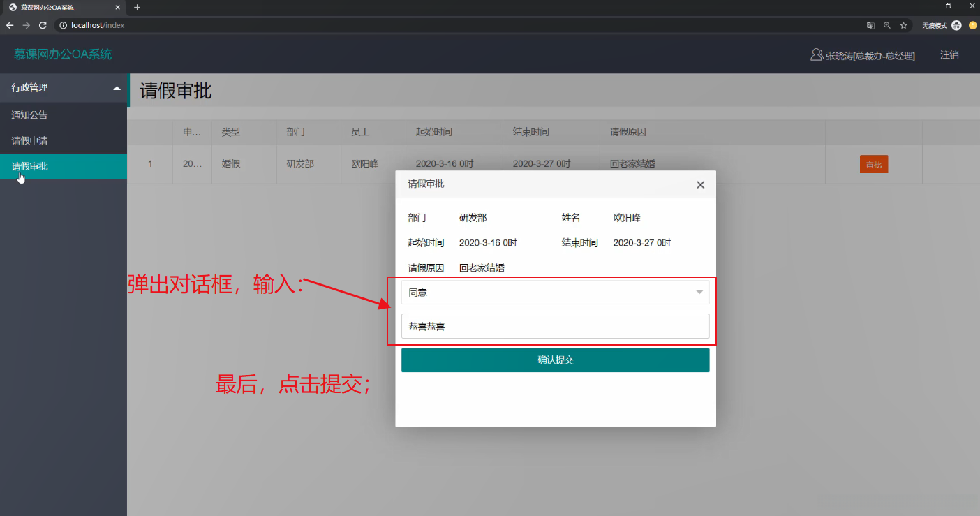Click the 慕课网办公OA系统 logo link
The image size is (980, 516).
click(63, 54)
